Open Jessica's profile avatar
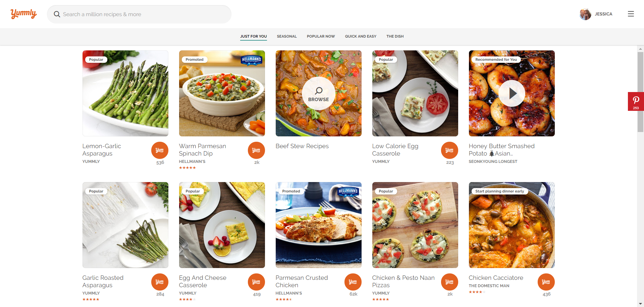The image size is (644, 307). click(585, 14)
